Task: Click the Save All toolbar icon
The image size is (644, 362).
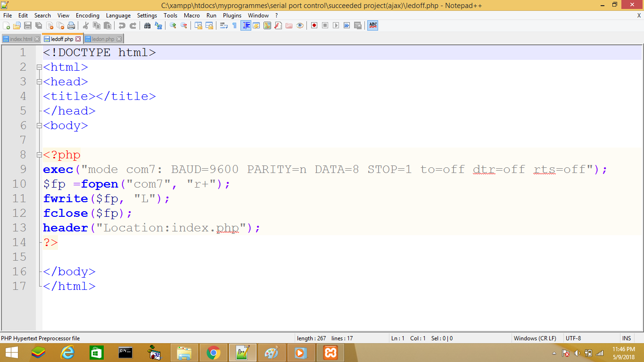Action: 39,25
